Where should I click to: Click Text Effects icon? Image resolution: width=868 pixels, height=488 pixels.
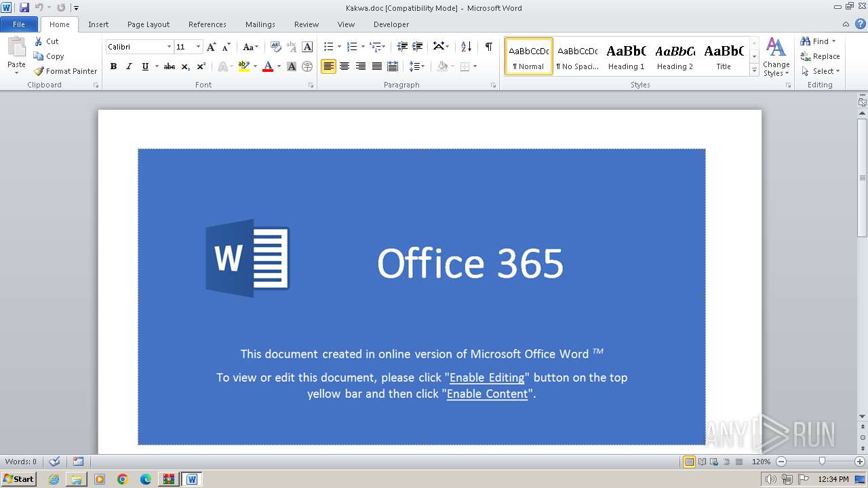pos(222,66)
